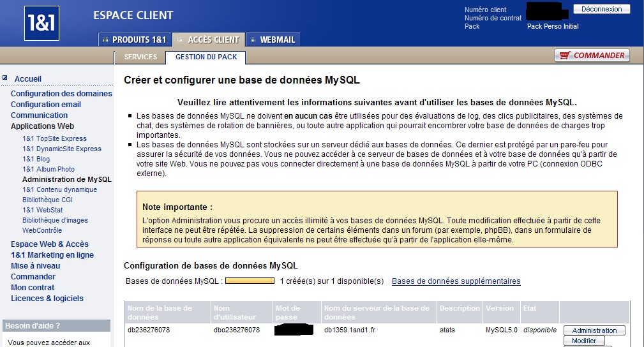Open Espace Web & Accès section
The height and width of the screenshot is (347, 644).
[x=49, y=244]
